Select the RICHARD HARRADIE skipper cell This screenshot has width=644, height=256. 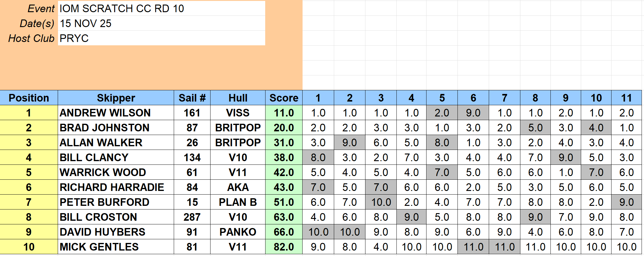(x=116, y=187)
